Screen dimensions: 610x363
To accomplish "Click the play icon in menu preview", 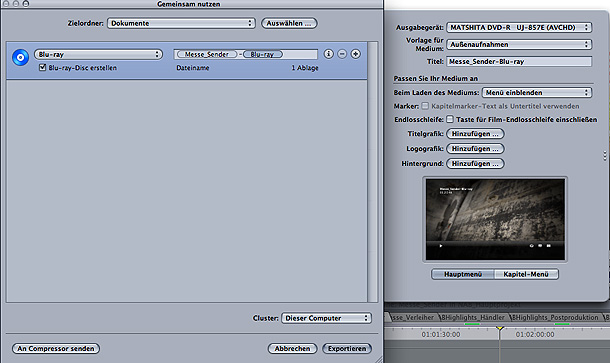I will click(x=441, y=246).
